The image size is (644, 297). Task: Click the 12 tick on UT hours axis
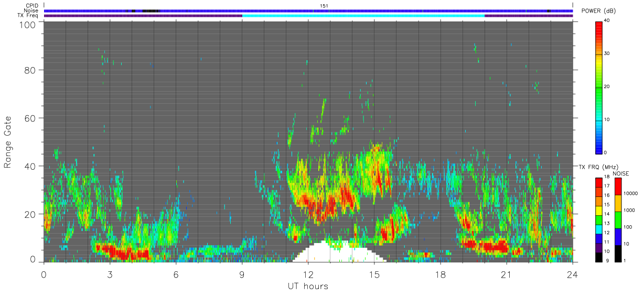pyautogui.click(x=308, y=275)
